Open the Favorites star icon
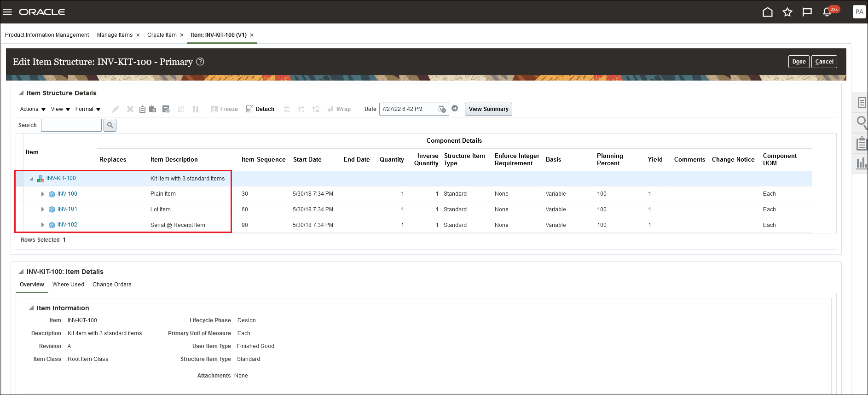The width and height of the screenshot is (868, 395). click(787, 12)
